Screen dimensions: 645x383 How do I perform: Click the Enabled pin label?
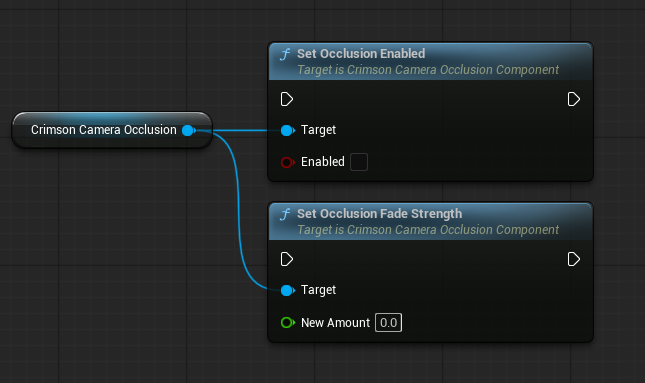click(322, 162)
